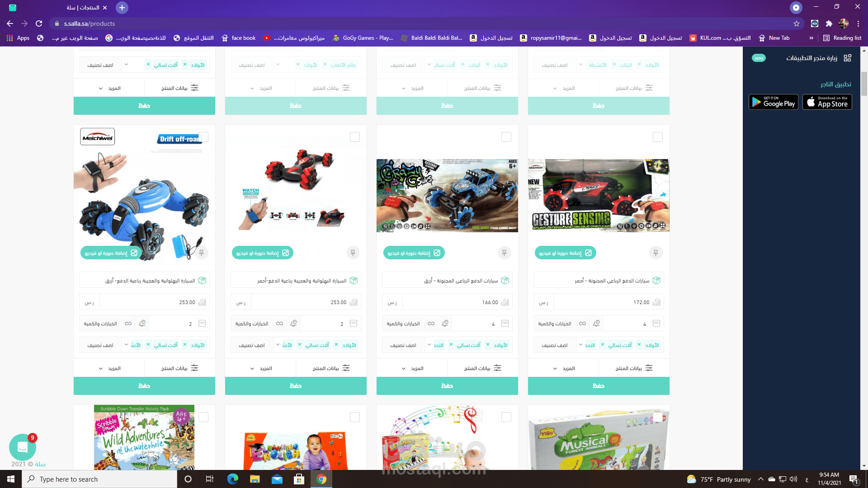Show more bookmarks with the » chevron
The image size is (868, 488).
(x=811, y=38)
